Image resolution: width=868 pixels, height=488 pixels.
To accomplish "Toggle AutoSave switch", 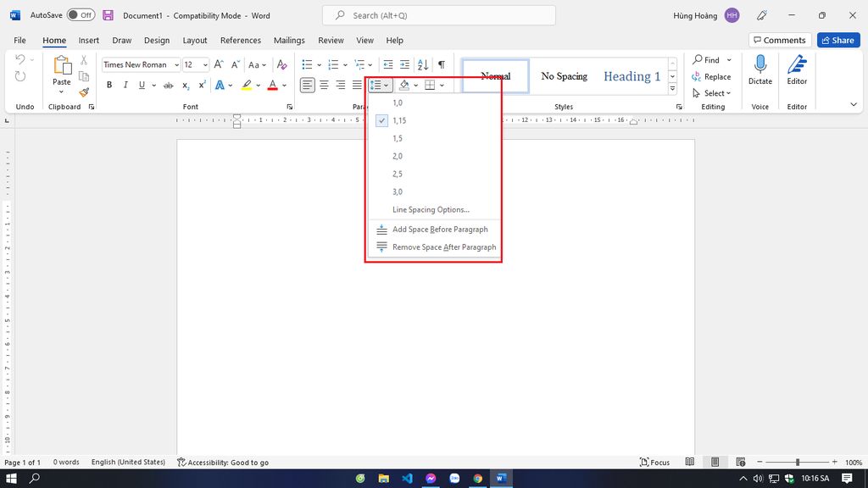I will [x=81, y=15].
